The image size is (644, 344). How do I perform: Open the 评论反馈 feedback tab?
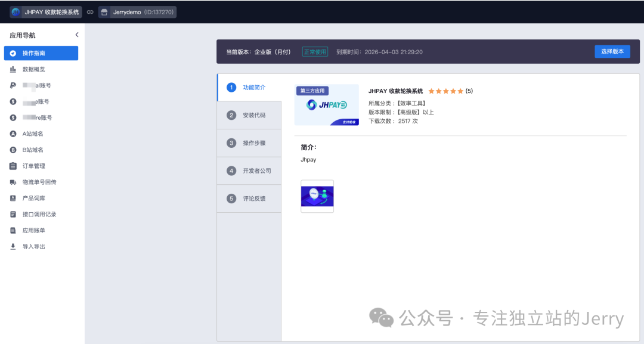click(x=249, y=199)
